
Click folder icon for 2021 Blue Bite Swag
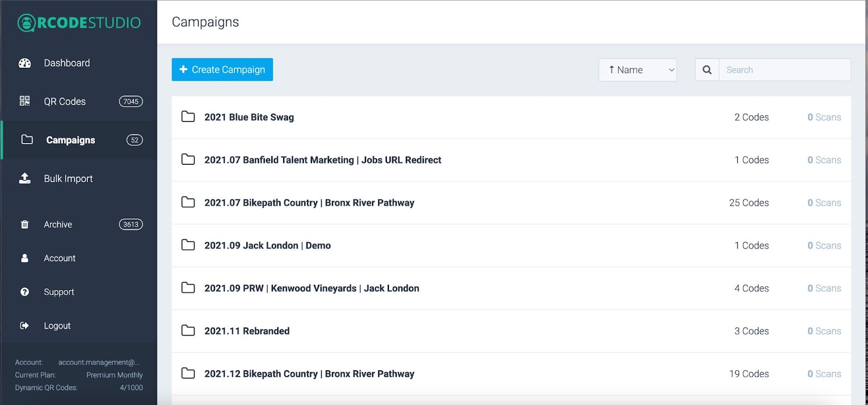(x=188, y=117)
